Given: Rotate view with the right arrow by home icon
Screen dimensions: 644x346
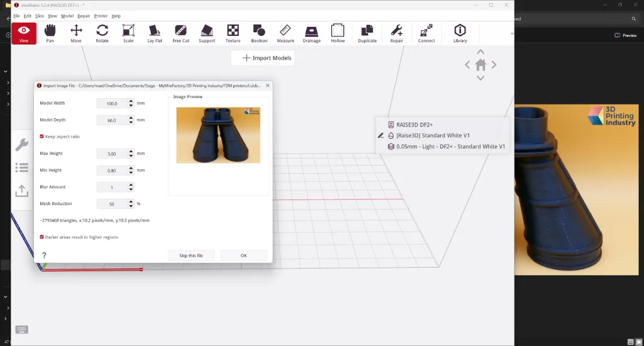Looking at the screenshot, I should click(494, 65).
